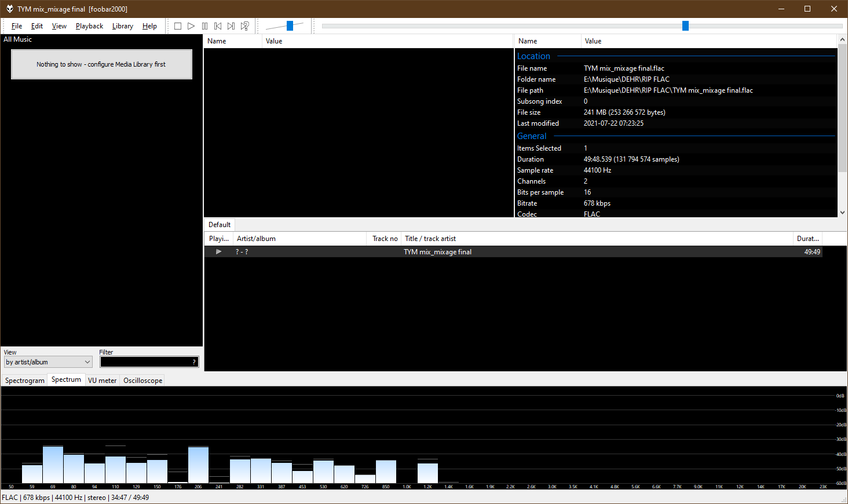Open the Edit menu

point(37,26)
